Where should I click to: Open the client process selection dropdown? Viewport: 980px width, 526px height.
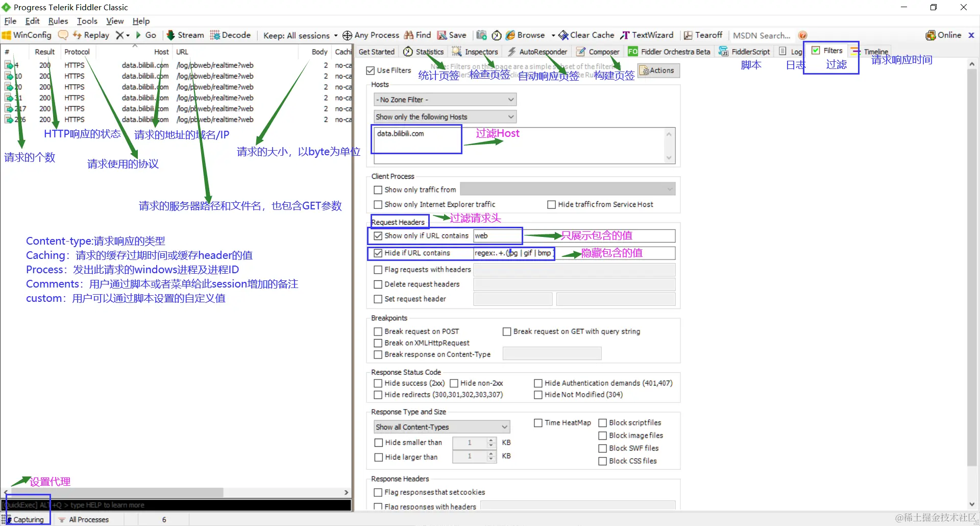point(568,189)
